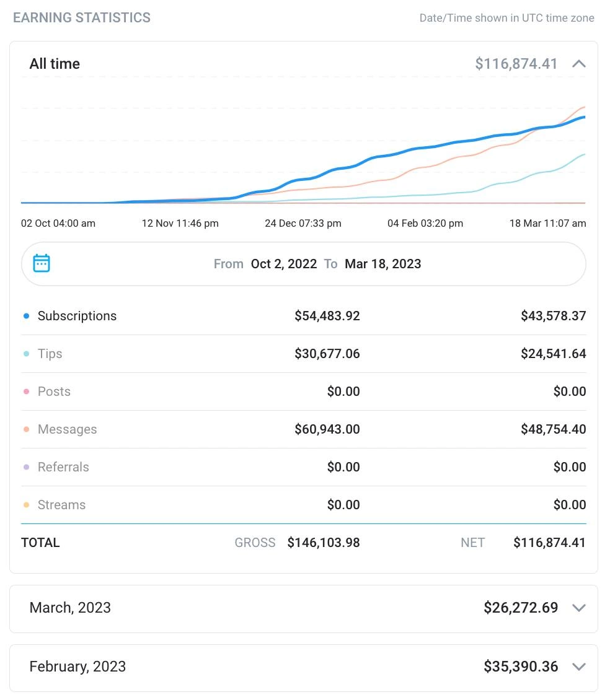Toggle the Tips series dot
The height and width of the screenshot is (700, 610).
pyautogui.click(x=26, y=354)
